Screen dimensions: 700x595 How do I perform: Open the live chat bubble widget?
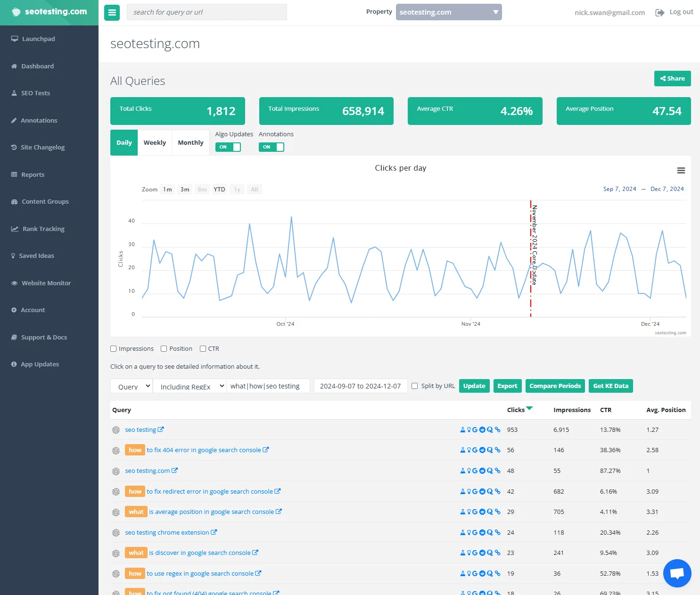(x=677, y=573)
